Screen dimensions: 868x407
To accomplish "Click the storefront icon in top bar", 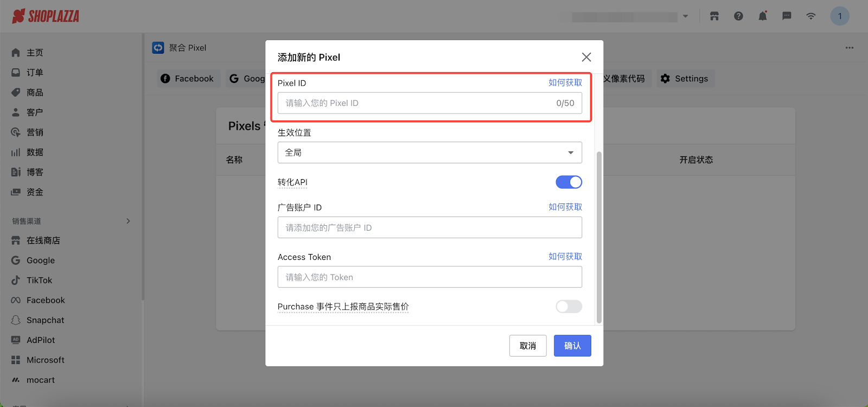I will coord(714,16).
